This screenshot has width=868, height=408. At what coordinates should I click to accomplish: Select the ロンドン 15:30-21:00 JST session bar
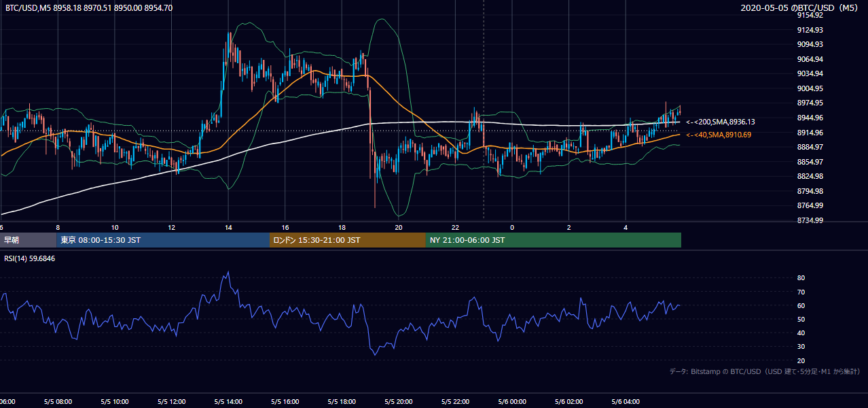[x=348, y=240]
